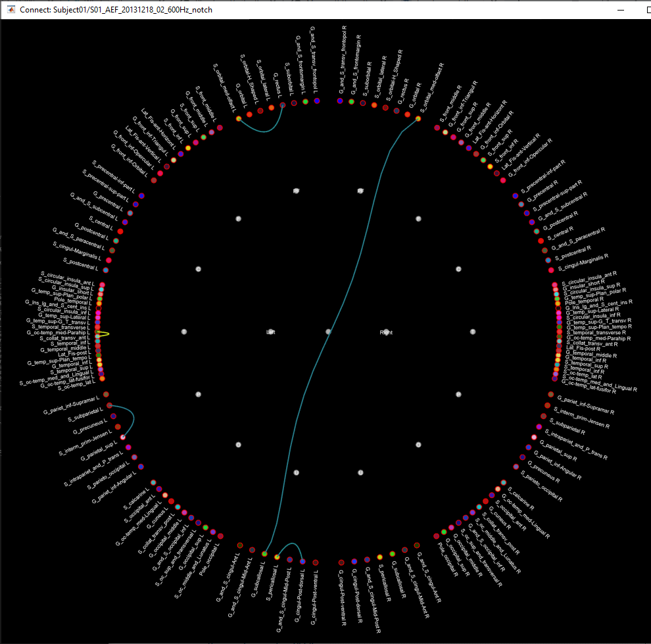Toggle the Right hemisphere center marker
Image resolution: width=651 pixels, height=644 pixels.
tap(387, 332)
